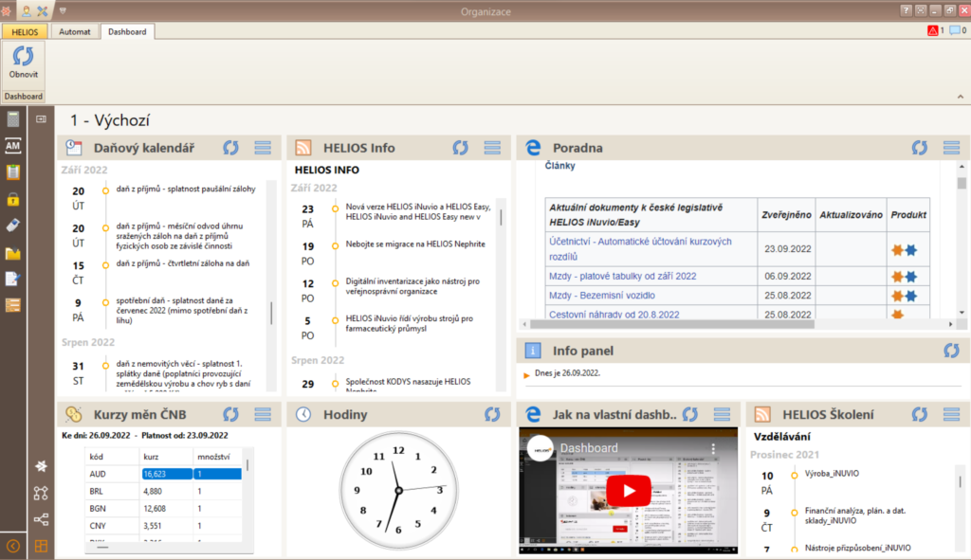Open the help question mark button
The image size is (971, 560).
tap(906, 10)
